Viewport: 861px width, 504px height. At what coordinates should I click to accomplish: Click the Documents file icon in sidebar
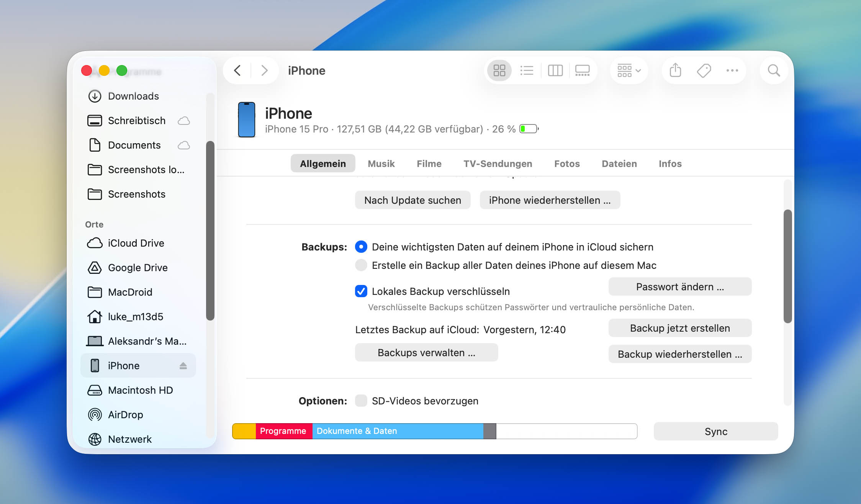click(95, 145)
